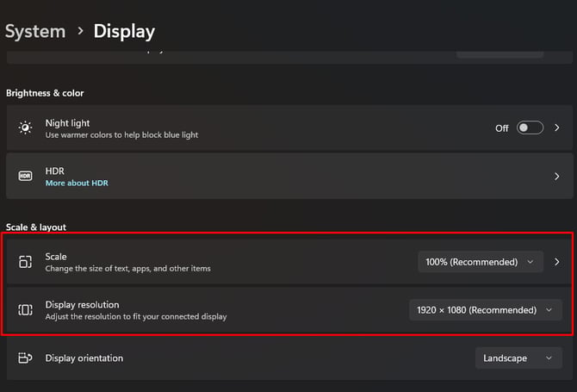This screenshot has height=392, width=577.
Task: Go back to System in breadcrumb
Action: pyautogui.click(x=35, y=31)
